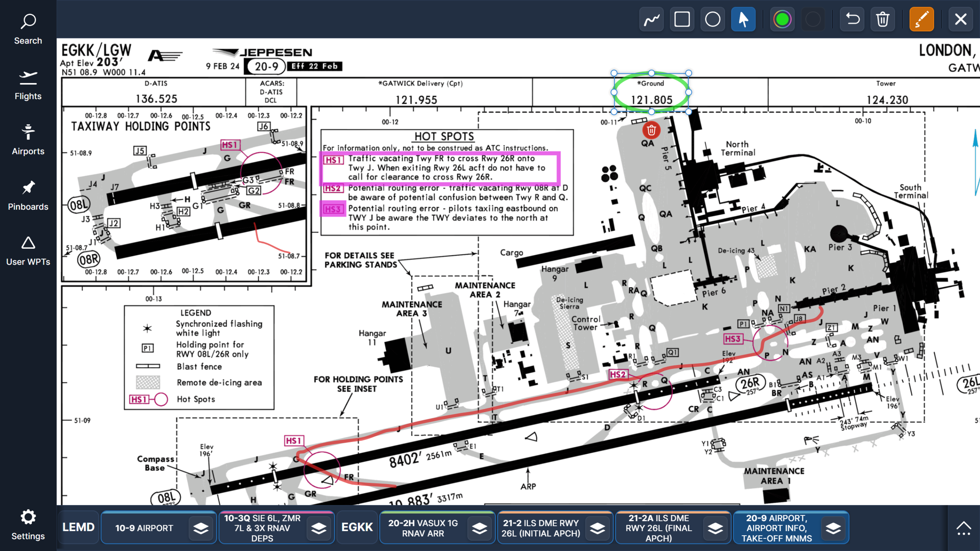The width and height of the screenshot is (980, 551).
Task: Delete the selected ellipse via red trash badge
Action: point(650,130)
